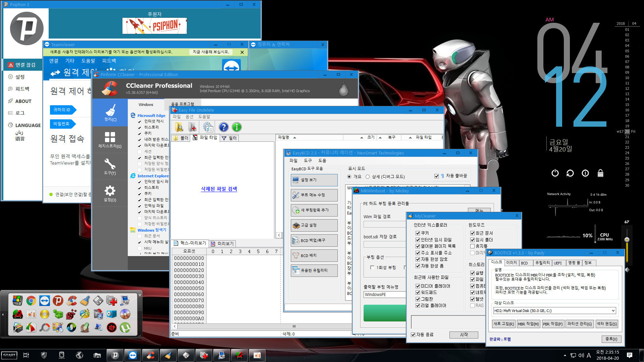Click the desktop lock icon
The image size is (644, 362).
coord(600,173)
